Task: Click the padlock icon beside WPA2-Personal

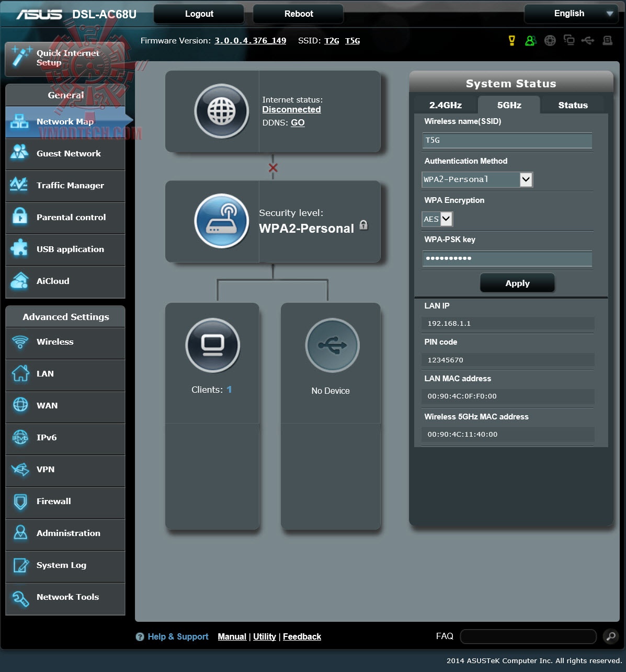Action: click(363, 225)
